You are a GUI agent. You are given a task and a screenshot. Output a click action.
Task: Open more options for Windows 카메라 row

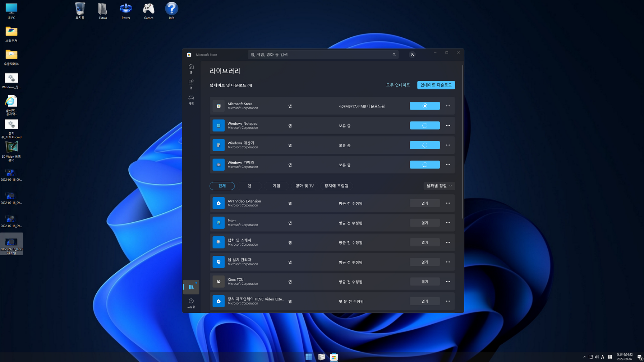[x=448, y=164]
